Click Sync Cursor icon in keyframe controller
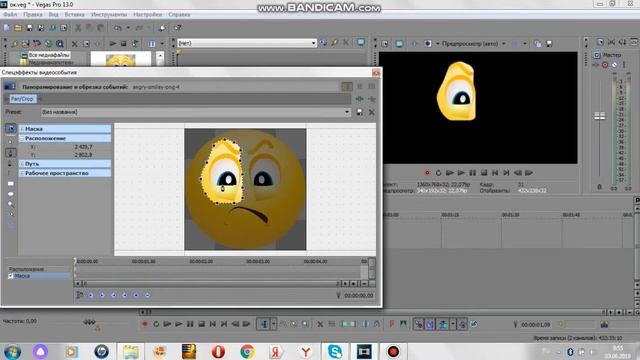Screen dimensions: 640x360 [x=80, y=295]
